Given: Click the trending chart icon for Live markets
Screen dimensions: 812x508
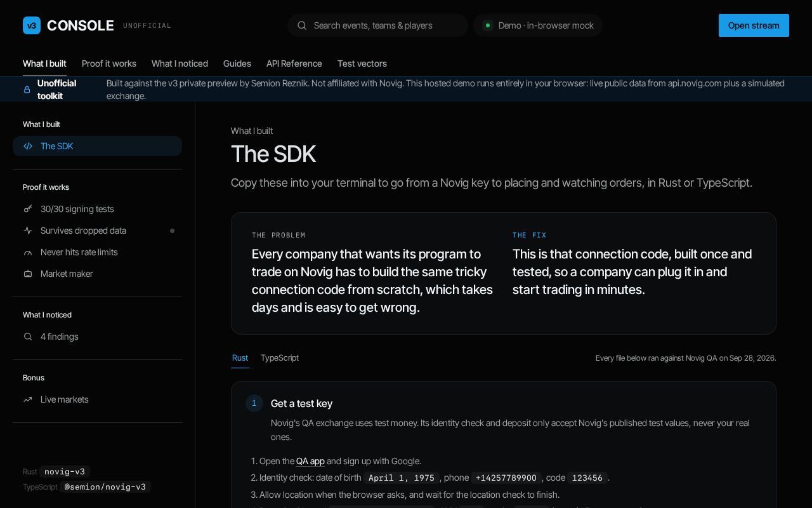Looking at the screenshot, I should coord(28,399).
